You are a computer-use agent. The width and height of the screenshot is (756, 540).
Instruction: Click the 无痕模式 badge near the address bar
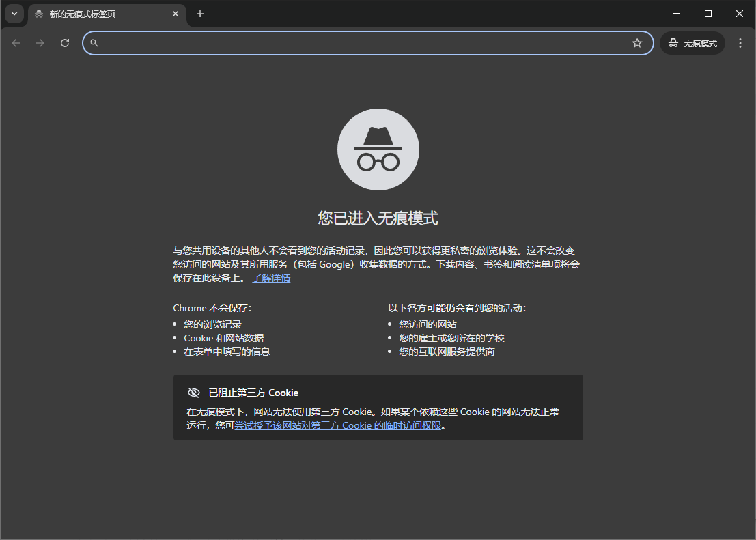(x=692, y=42)
